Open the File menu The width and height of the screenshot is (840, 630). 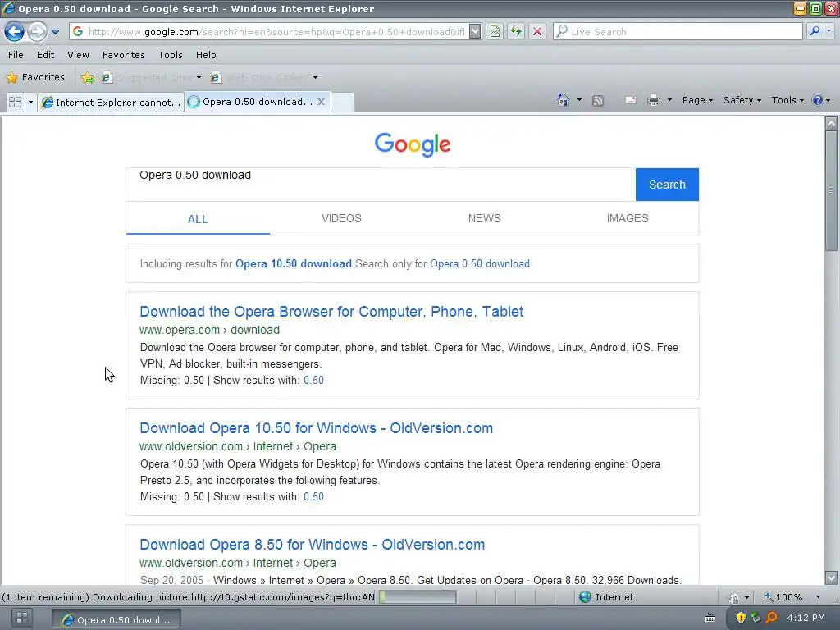(16, 55)
